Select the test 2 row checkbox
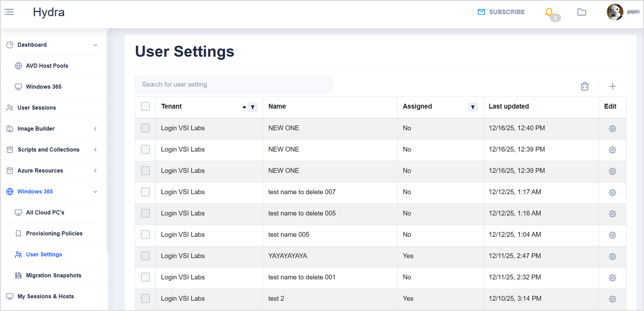 (146, 299)
